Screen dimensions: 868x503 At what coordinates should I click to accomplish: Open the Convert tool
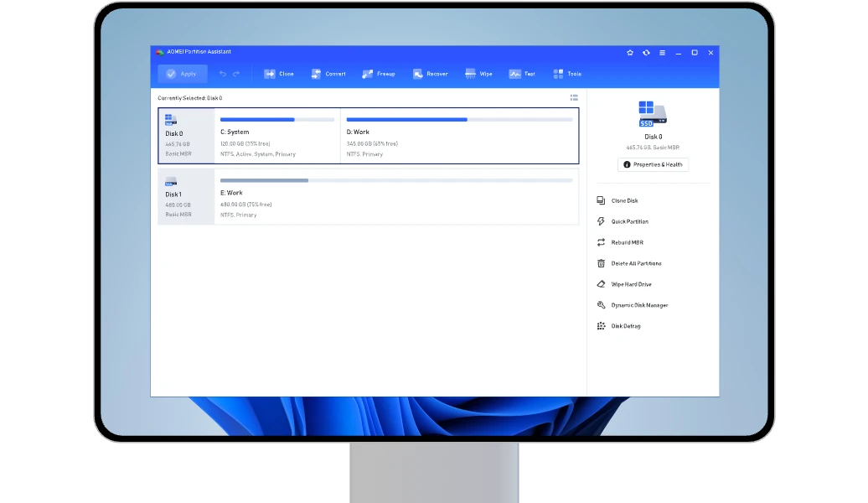pos(317,74)
